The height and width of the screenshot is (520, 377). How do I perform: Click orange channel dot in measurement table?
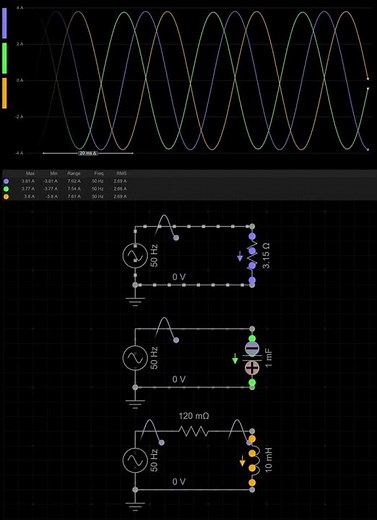[6, 197]
